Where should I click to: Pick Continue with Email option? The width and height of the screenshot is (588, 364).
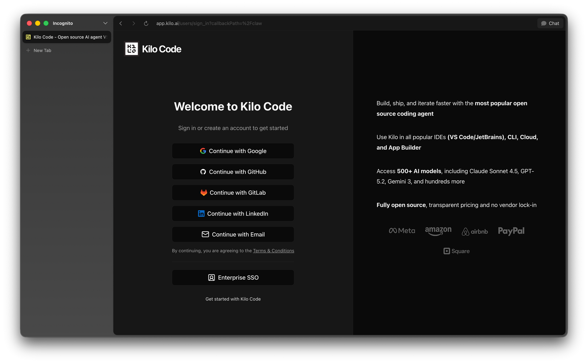pos(233,234)
